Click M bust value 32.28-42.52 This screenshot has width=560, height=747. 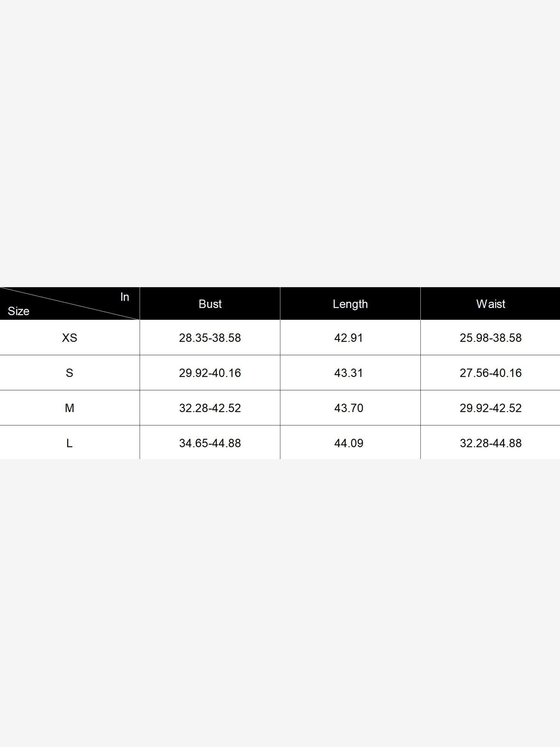(210, 408)
